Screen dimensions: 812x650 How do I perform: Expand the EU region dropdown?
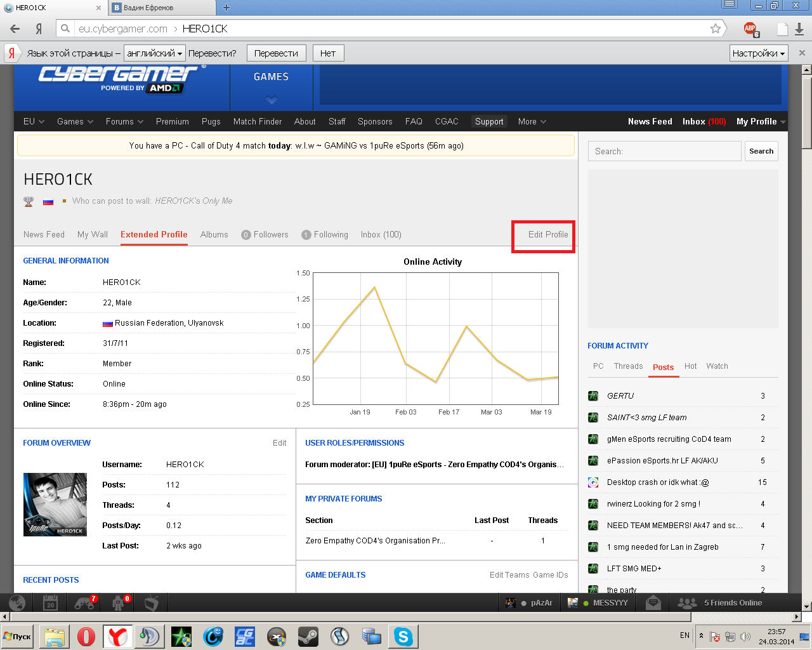click(34, 122)
